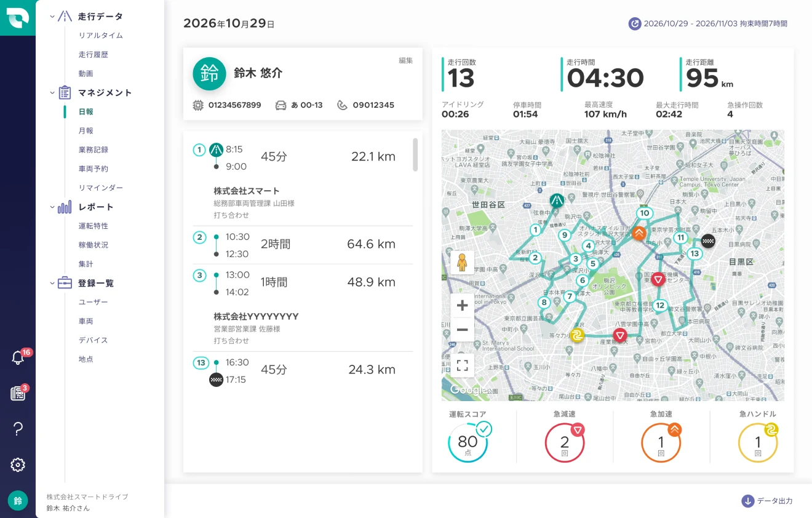Toggle fullscreen map view
Viewport: 812px width, 518px height.
click(x=462, y=365)
